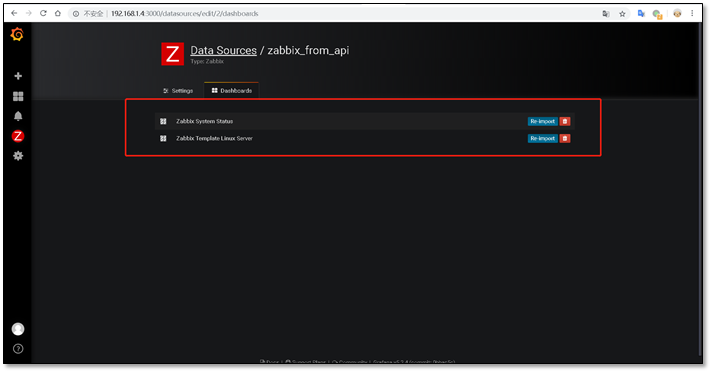Image resolution: width=712 pixels, height=373 pixels.
Task: Open the Create plus menu in sidebar
Action: point(18,76)
